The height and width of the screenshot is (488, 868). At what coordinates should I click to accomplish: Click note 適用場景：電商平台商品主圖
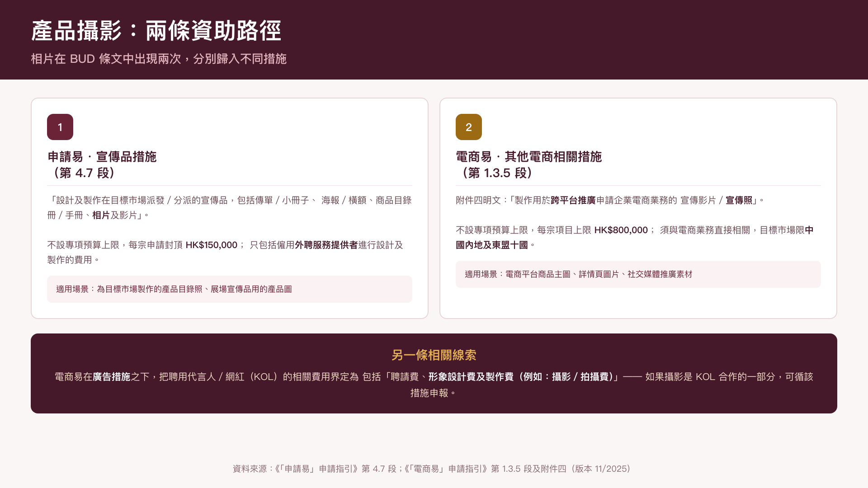pos(638,274)
